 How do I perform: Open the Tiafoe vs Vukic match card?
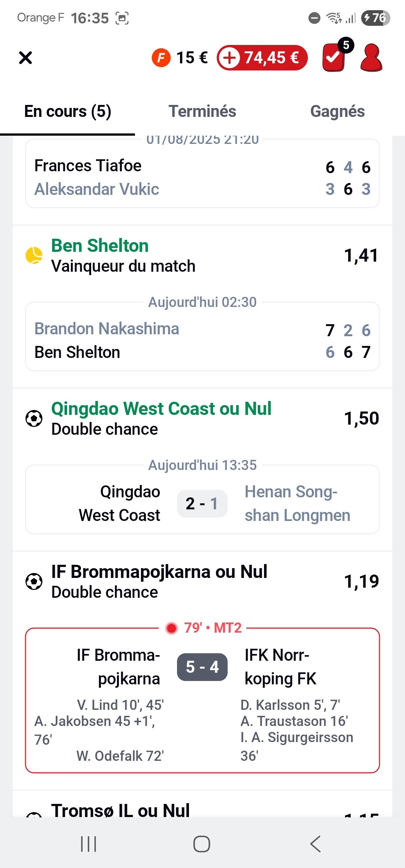(202, 177)
